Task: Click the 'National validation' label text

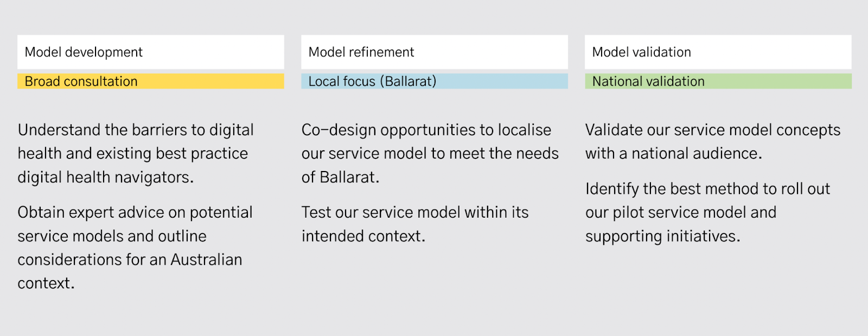Action: (648, 81)
